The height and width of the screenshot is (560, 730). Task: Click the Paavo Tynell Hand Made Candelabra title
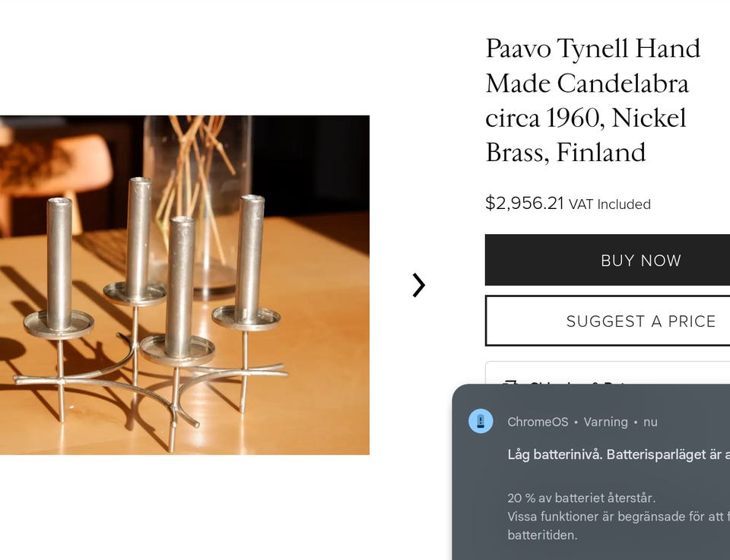[592, 100]
